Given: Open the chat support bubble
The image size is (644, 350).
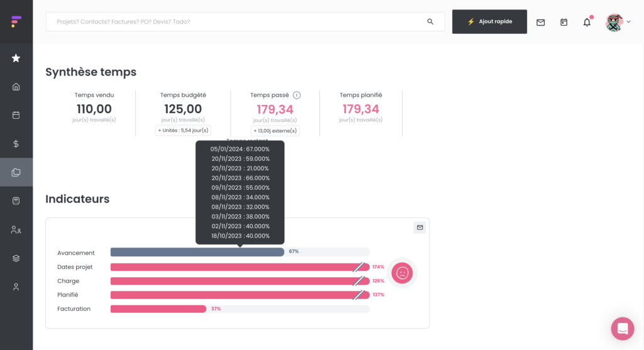Looking at the screenshot, I should point(623,329).
